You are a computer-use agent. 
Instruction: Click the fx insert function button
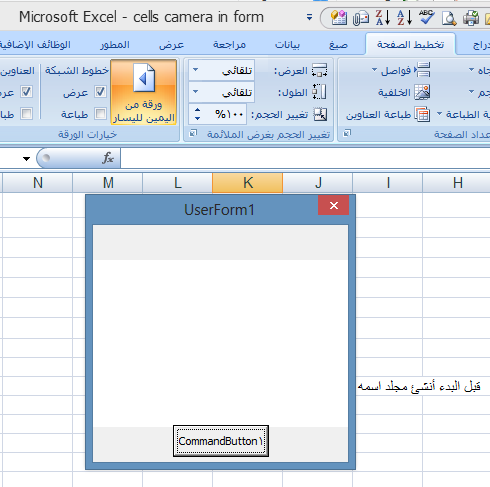point(108,158)
